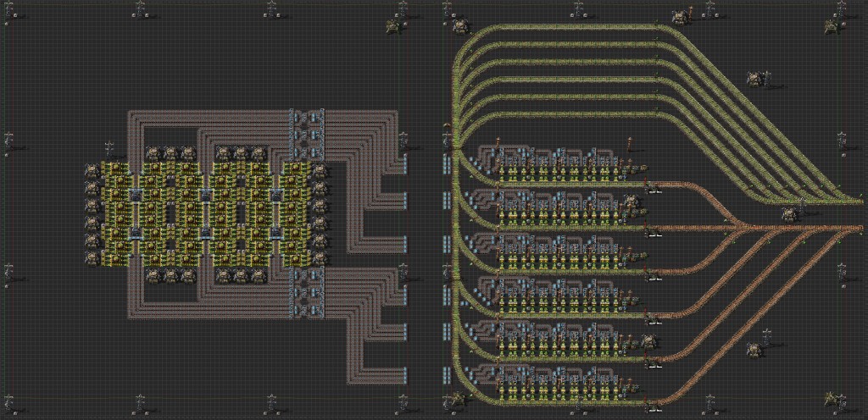Select the green turret in the top-right corner
The image size is (868, 420).
tap(832, 25)
